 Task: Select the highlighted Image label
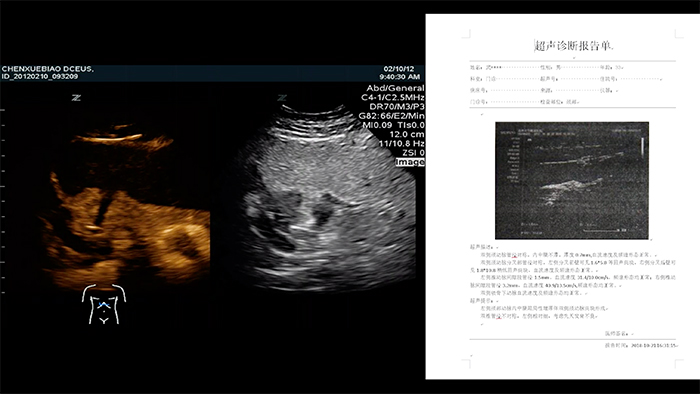click(410, 162)
